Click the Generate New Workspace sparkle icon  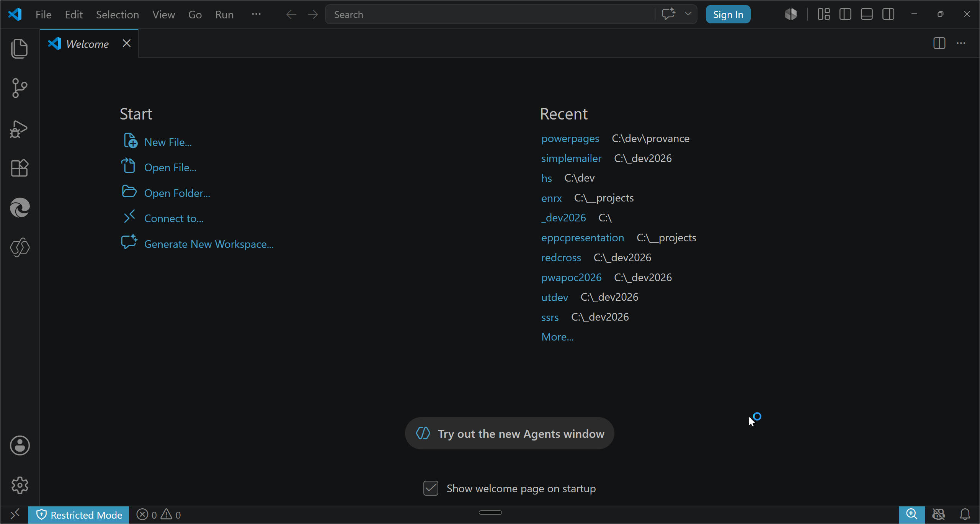(129, 242)
